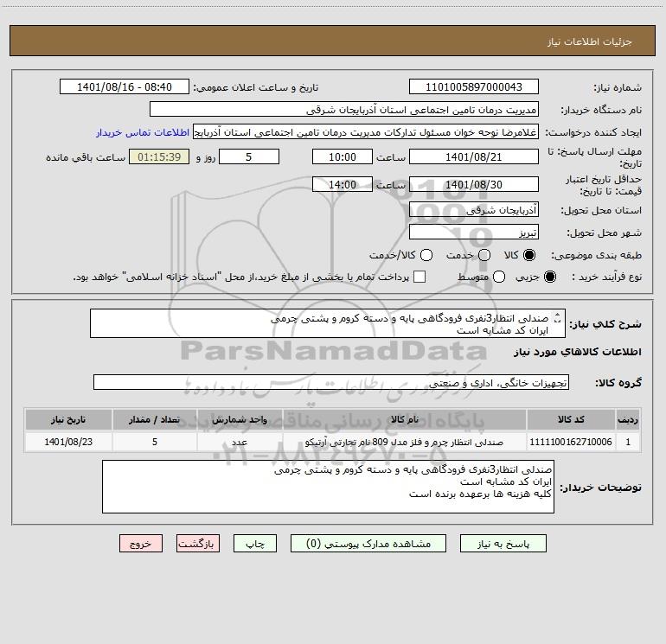Click the بازگشت back button
Image resolution: width=666 pixels, height=644 pixels.
click(x=198, y=544)
